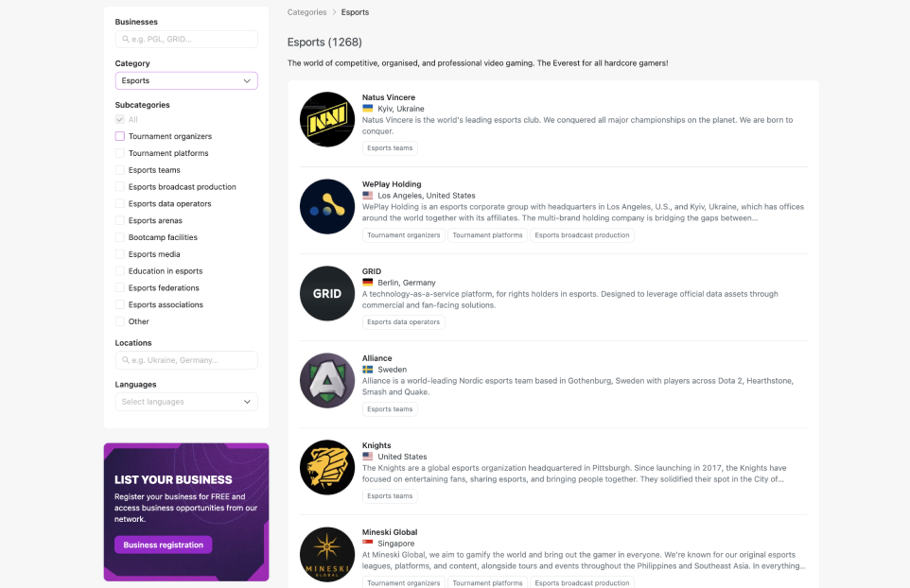The width and height of the screenshot is (910, 588).
Task: Open the Natus Vincere logo
Action: pos(326,119)
